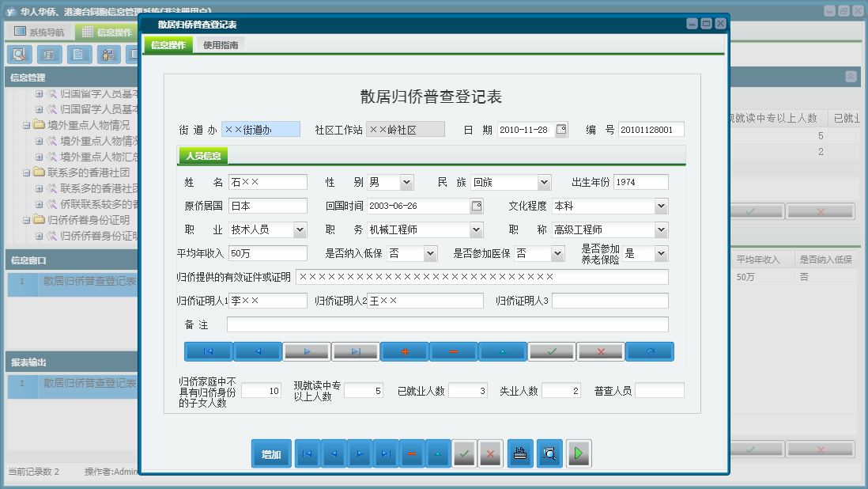Click the green play arrow icon
The height and width of the screenshot is (489, 868).
click(579, 453)
